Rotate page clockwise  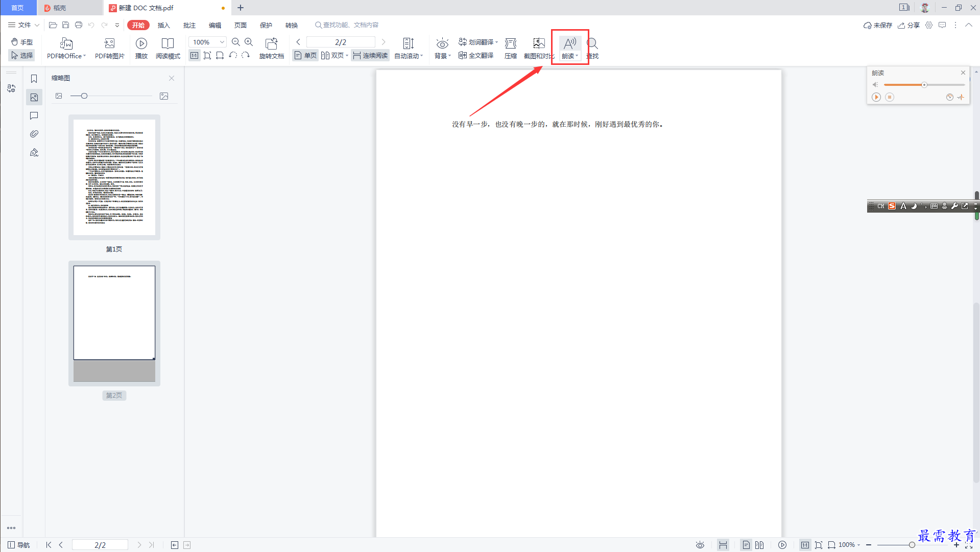click(x=246, y=55)
